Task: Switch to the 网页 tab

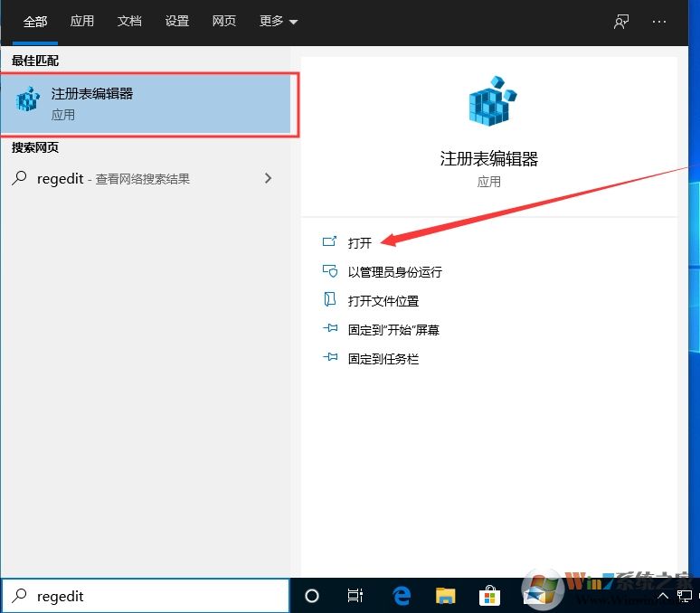Action: [224, 21]
